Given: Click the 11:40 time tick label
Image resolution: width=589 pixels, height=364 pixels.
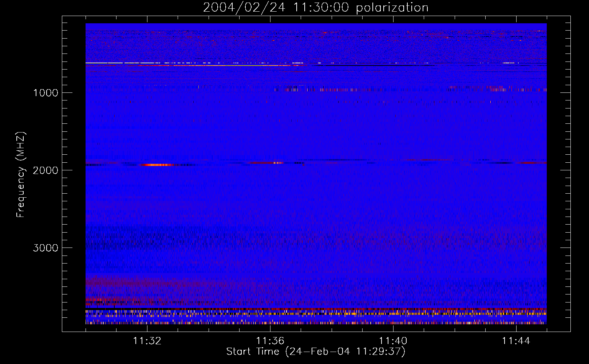Looking at the screenshot, I should (x=393, y=341).
